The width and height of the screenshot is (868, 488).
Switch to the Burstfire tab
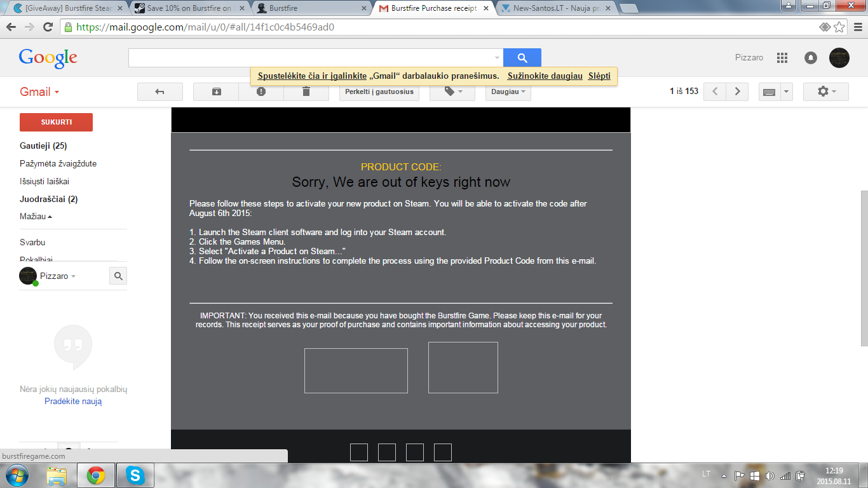pyautogui.click(x=311, y=9)
